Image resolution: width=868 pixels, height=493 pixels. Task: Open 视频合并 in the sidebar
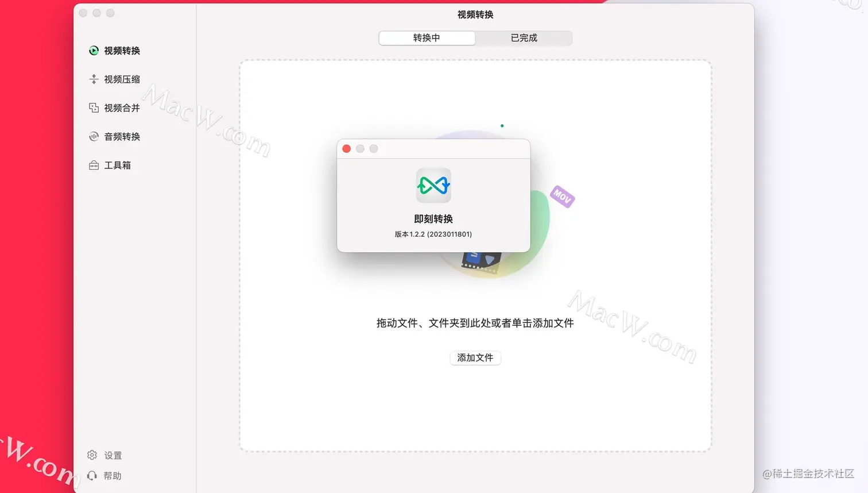point(122,108)
